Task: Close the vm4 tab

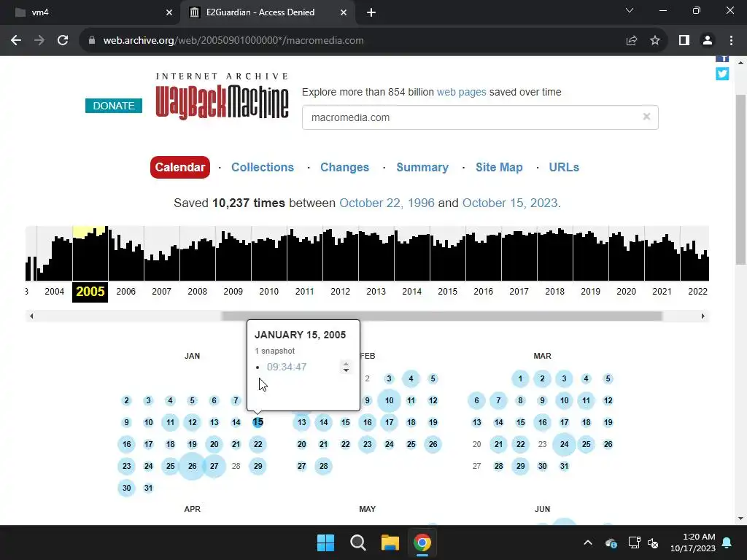Action: [x=169, y=12]
